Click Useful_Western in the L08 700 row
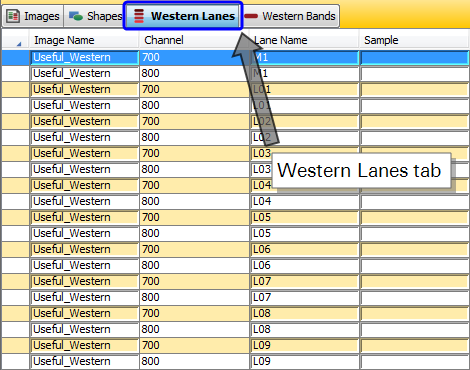Image resolution: width=470 pixels, height=370 pixels. pyautogui.click(x=85, y=313)
